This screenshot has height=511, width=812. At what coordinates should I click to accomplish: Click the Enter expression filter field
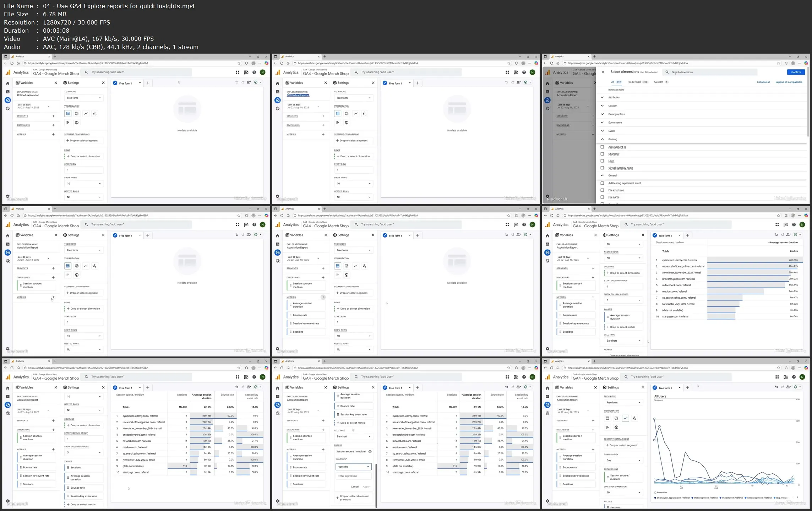point(353,476)
